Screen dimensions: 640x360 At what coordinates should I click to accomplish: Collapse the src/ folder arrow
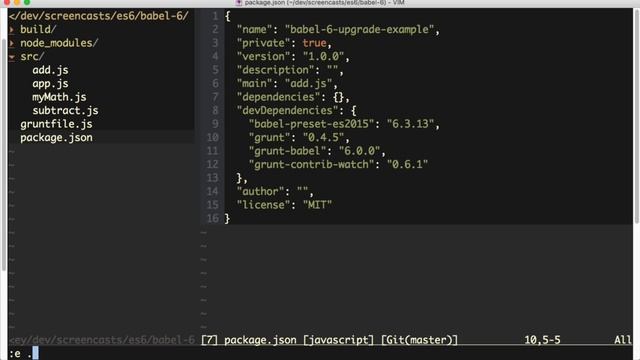(12, 57)
